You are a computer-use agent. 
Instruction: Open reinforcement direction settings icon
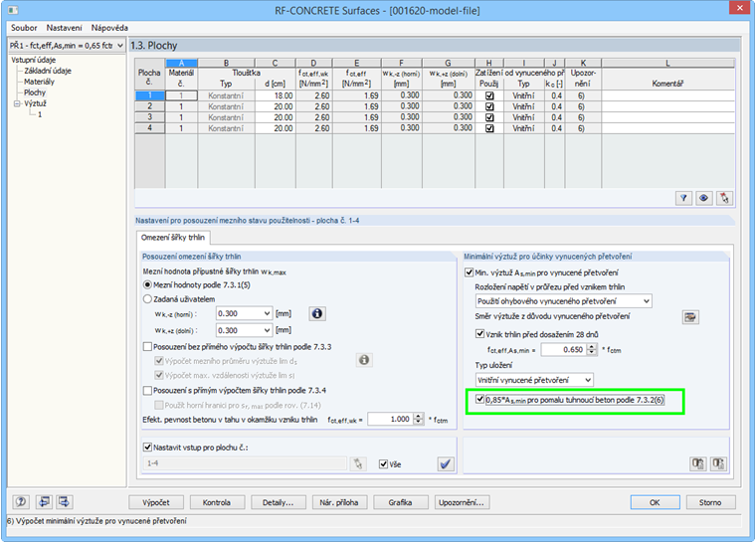click(x=690, y=317)
